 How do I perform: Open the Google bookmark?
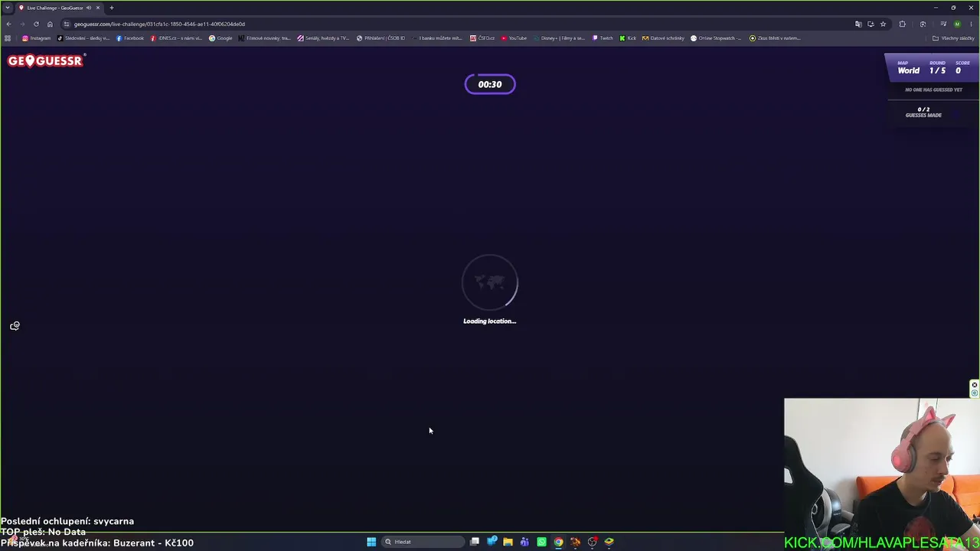click(x=220, y=38)
